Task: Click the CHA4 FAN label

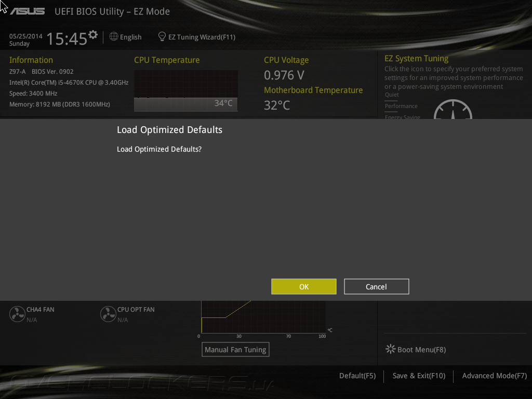Action: (41, 310)
